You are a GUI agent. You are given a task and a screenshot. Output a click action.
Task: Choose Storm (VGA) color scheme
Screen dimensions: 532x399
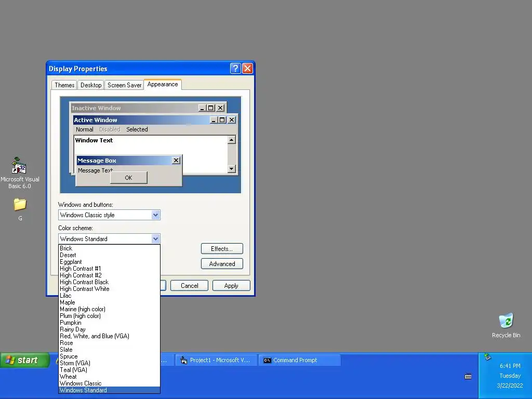109,363
